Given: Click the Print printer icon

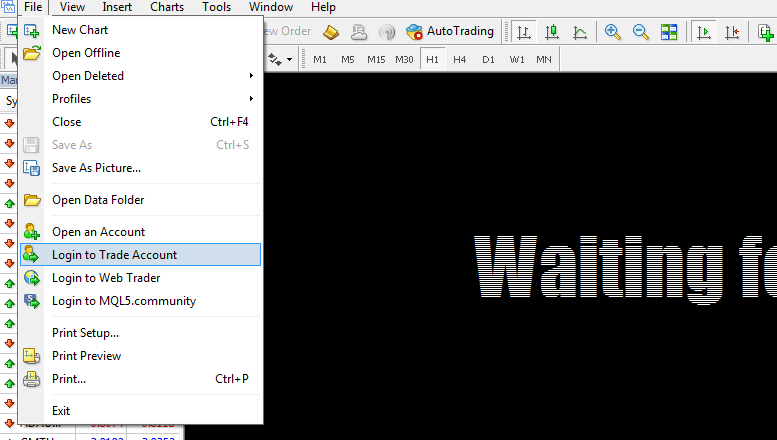Looking at the screenshot, I should click(32, 379).
